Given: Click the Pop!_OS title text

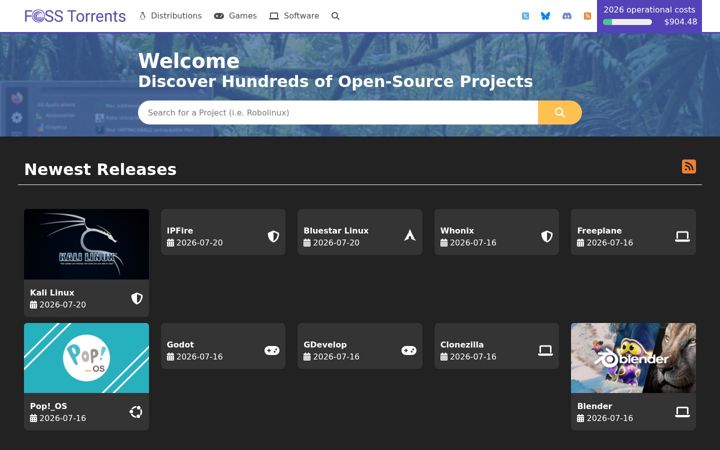Looking at the screenshot, I should (48, 406).
